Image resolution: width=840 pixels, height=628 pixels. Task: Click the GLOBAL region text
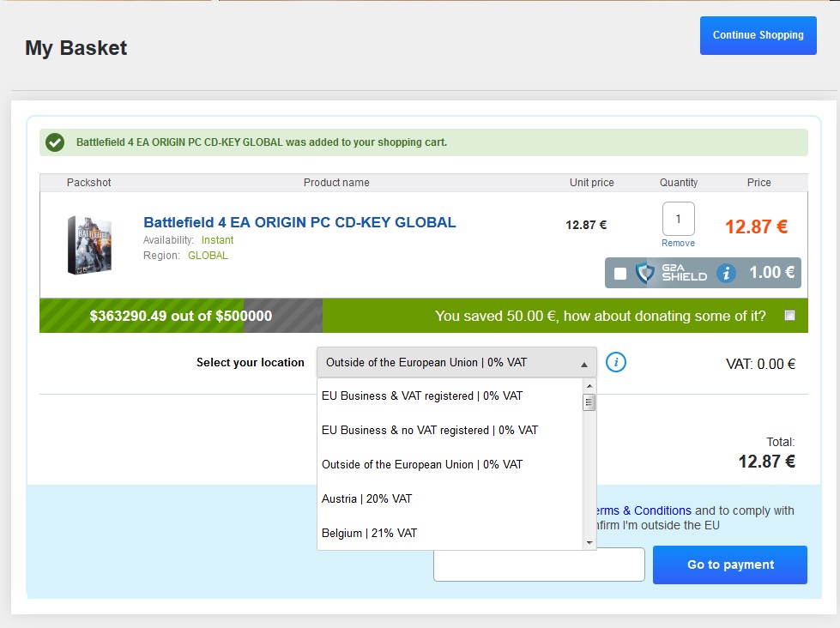click(x=208, y=256)
